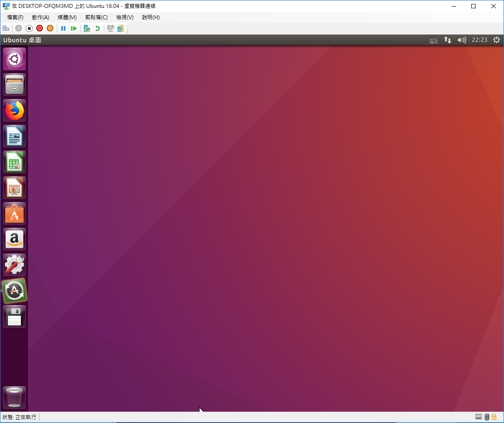
Task: Open the 檢視(V) menu
Action: [124, 17]
